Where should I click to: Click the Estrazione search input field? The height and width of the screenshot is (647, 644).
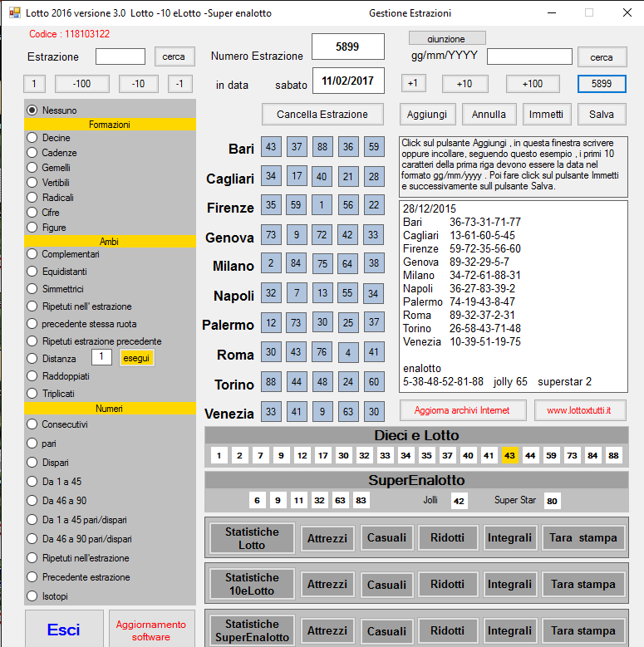[120, 56]
